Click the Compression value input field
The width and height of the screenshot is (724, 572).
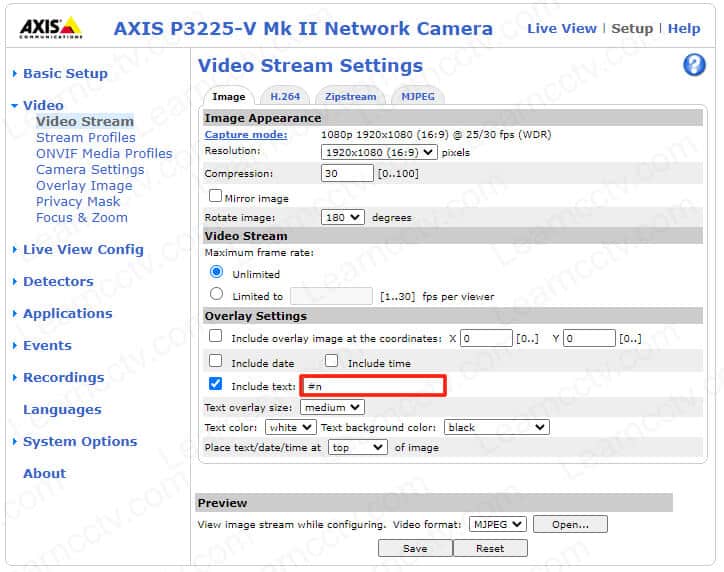[346, 173]
